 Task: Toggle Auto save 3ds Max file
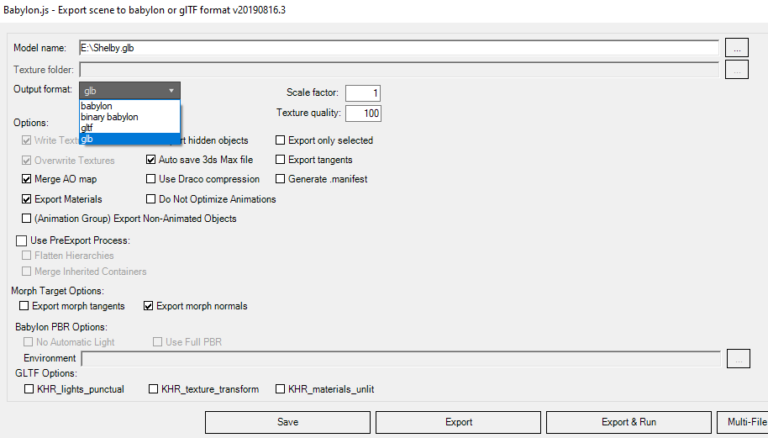[x=151, y=160]
